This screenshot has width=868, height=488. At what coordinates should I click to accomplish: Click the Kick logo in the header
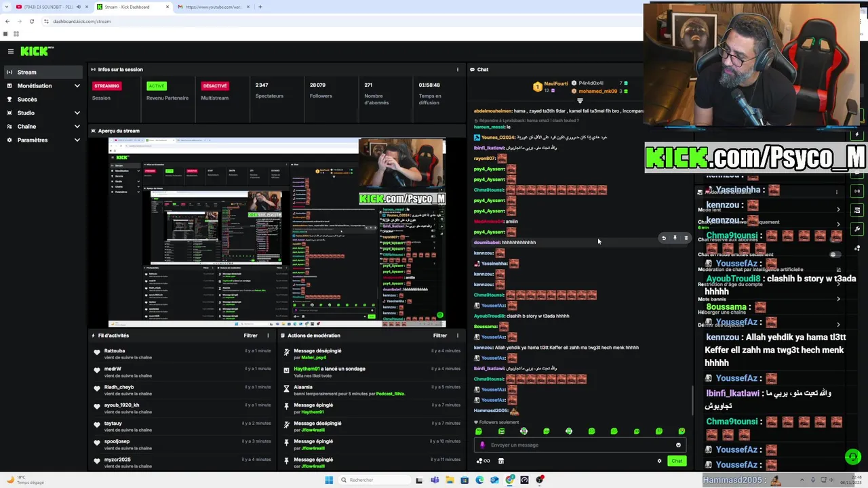(x=37, y=52)
